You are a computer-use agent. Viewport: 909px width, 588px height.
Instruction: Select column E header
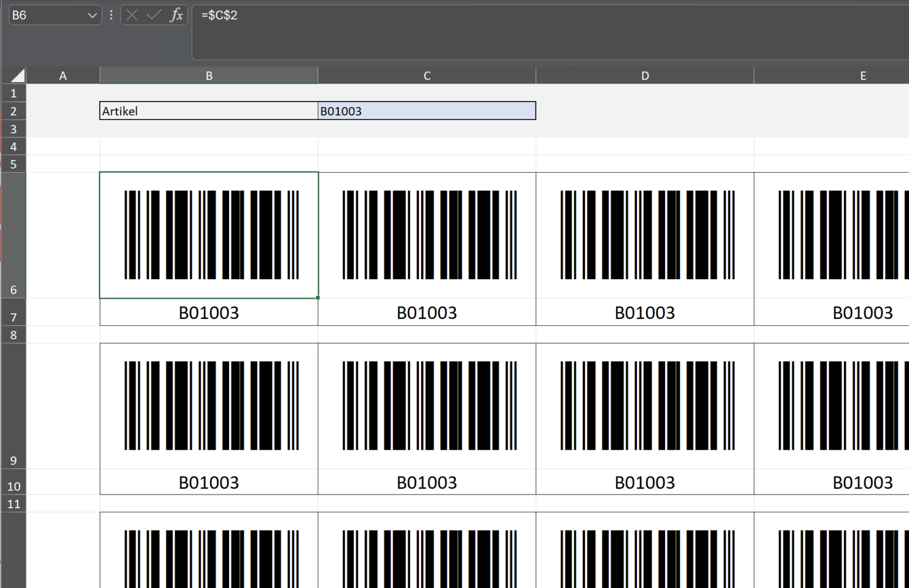pos(862,75)
